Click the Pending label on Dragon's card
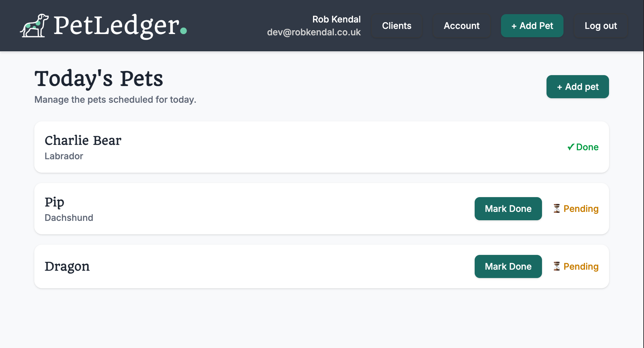 (x=581, y=266)
